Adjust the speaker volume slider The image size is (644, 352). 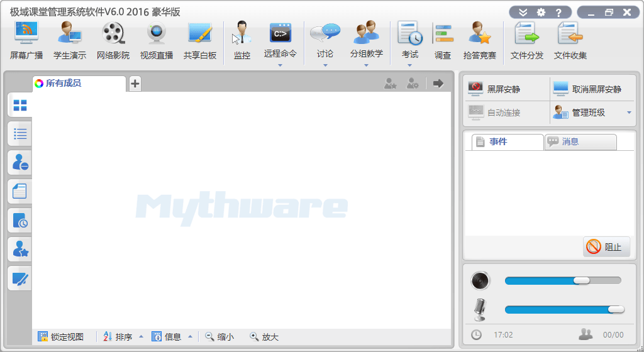563,280
